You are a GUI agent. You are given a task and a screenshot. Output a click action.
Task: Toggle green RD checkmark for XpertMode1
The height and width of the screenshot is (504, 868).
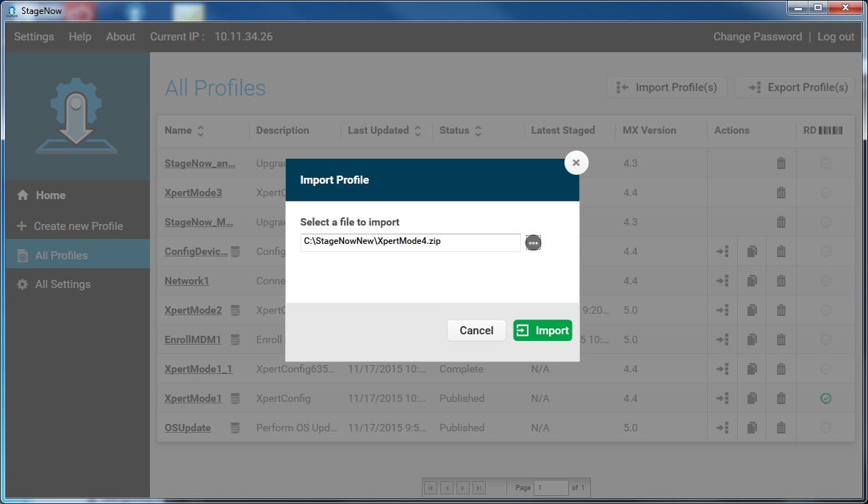[x=825, y=398]
